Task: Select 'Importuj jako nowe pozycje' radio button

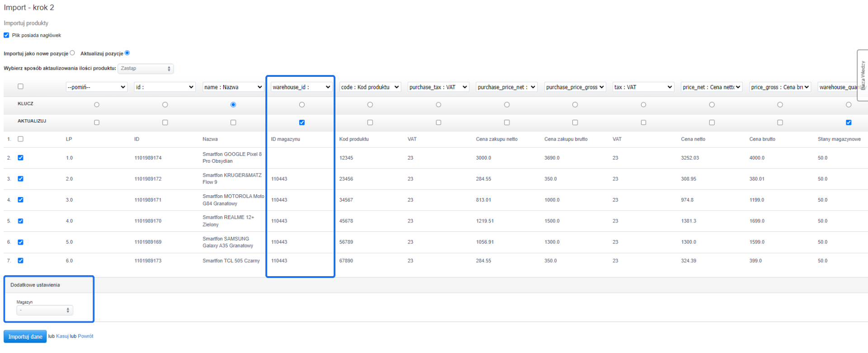Action: point(72,53)
